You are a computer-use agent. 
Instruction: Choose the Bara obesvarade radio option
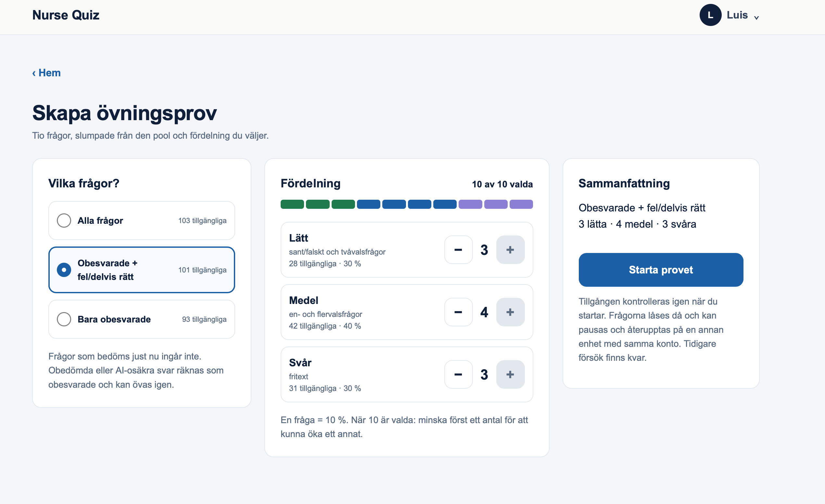click(x=141, y=319)
